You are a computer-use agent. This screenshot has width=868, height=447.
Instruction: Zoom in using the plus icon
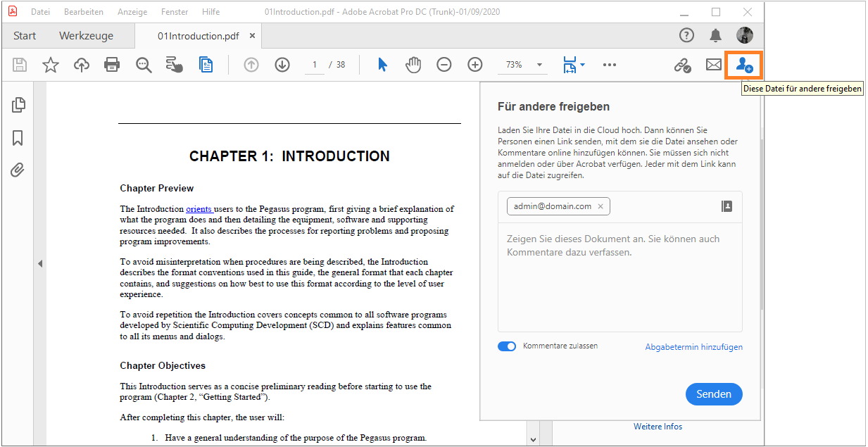(474, 64)
